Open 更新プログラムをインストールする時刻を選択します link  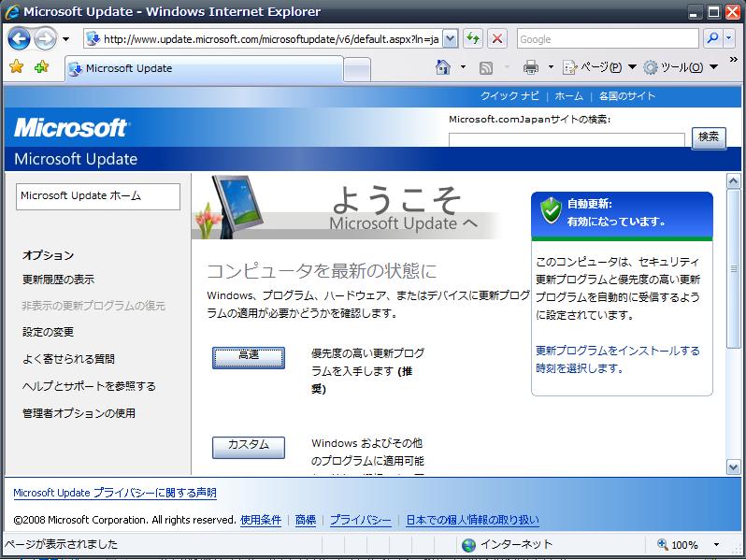pyautogui.click(x=618, y=359)
